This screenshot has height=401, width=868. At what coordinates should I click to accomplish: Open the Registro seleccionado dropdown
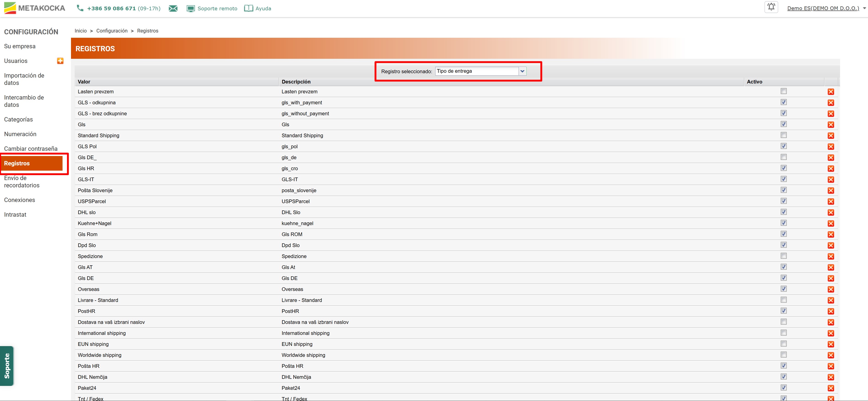[522, 71]
